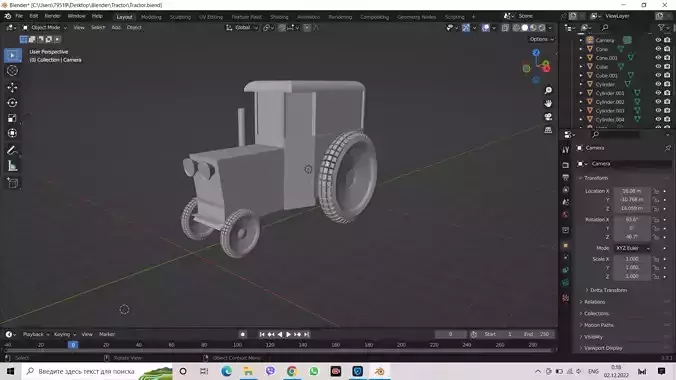
Task: Toggle overlays in viewport header
Action: point(486,28)
